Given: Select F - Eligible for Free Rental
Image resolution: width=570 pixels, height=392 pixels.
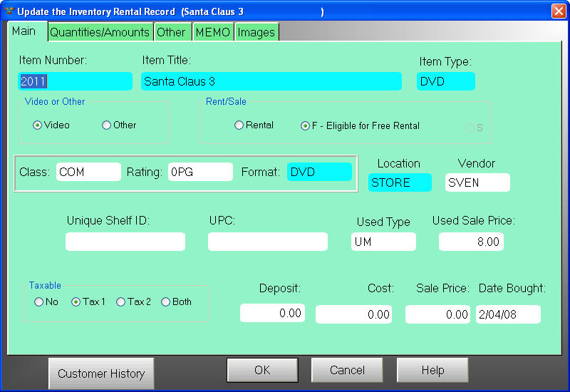Looking at the screenshot, I should pyautogui.click(x=306, y=126).
